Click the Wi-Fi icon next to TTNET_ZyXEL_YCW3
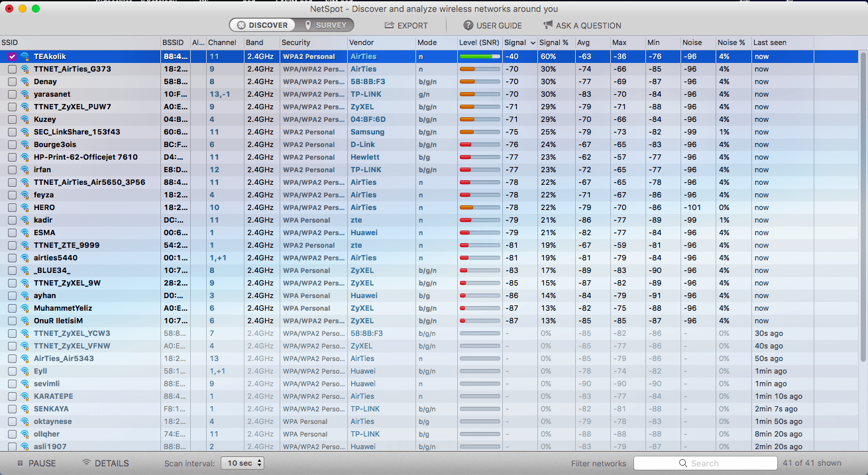Viewport: 868px width, 475px height. [x=25, y=333]
